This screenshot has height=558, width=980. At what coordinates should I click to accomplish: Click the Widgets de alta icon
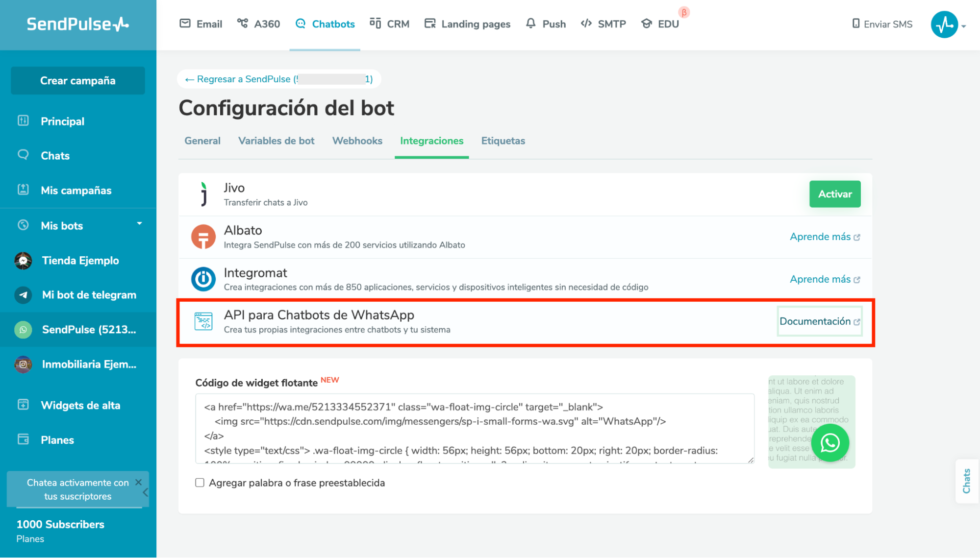pos(23,405)
